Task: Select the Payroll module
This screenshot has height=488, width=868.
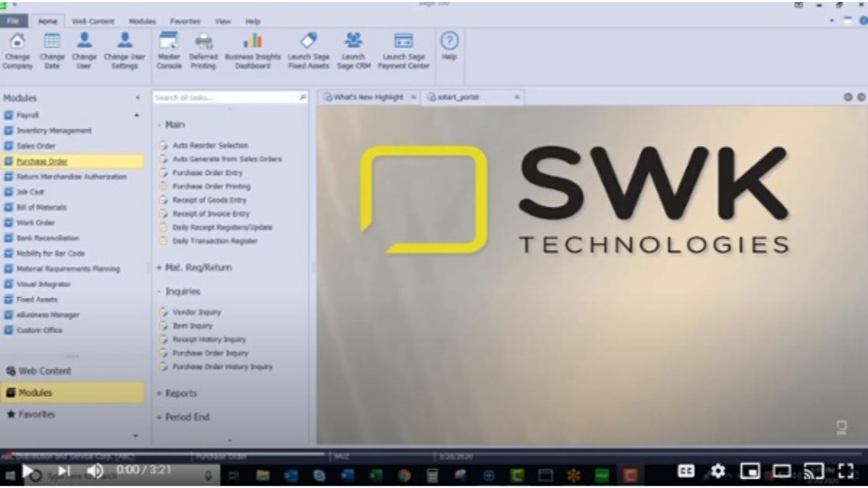Action: click(x=27, y=115)
